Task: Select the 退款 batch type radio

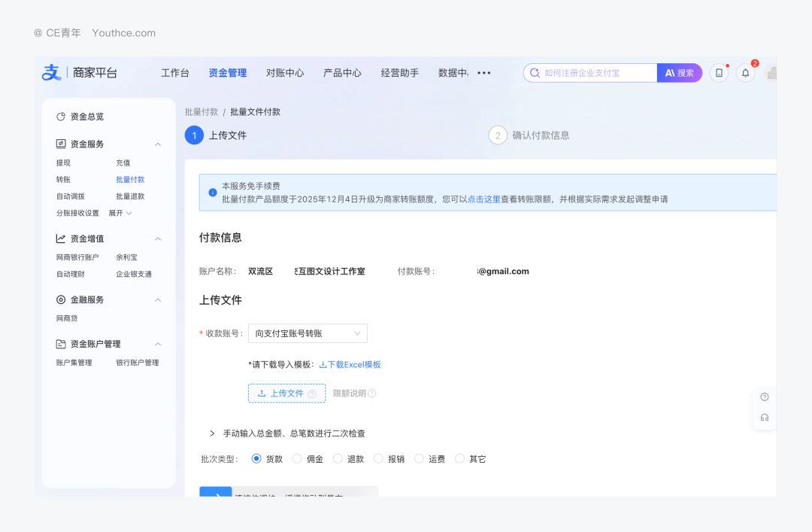Action: pos(338,459)
